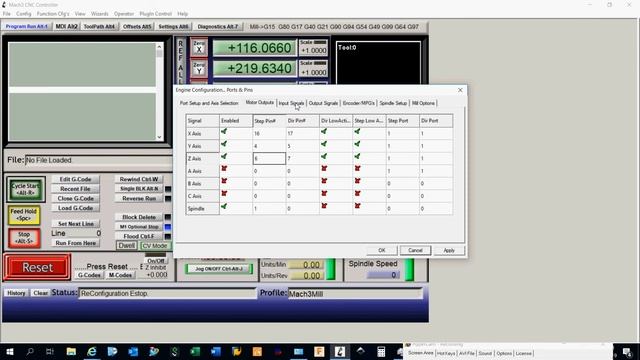Open Encoder/MPG's tab
Viewport: 640px width, 360px height.
point(358,103)
